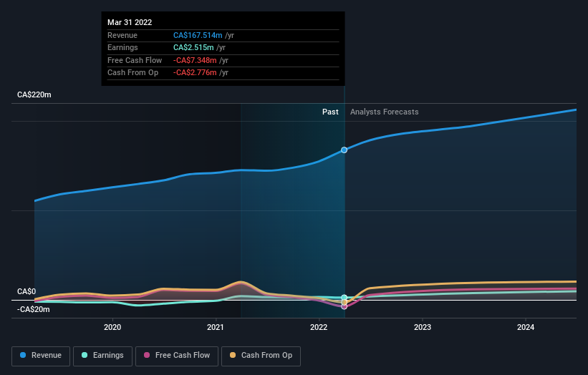Click the Analysts Forecasts label

pos(385,112)
